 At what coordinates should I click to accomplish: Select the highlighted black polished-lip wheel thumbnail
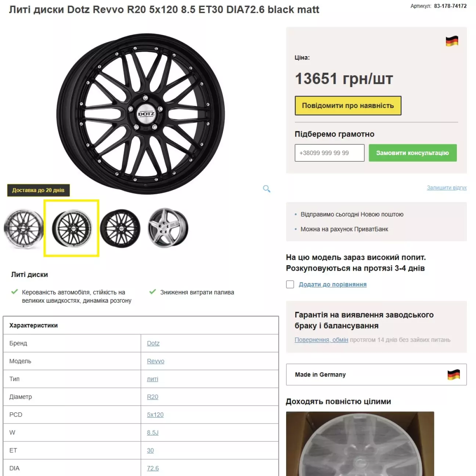coord(71,228)
